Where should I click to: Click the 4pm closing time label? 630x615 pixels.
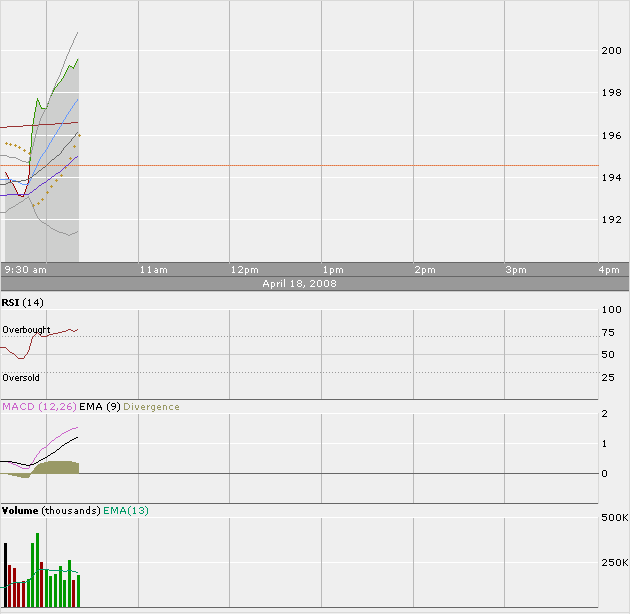tap(608, 270)
